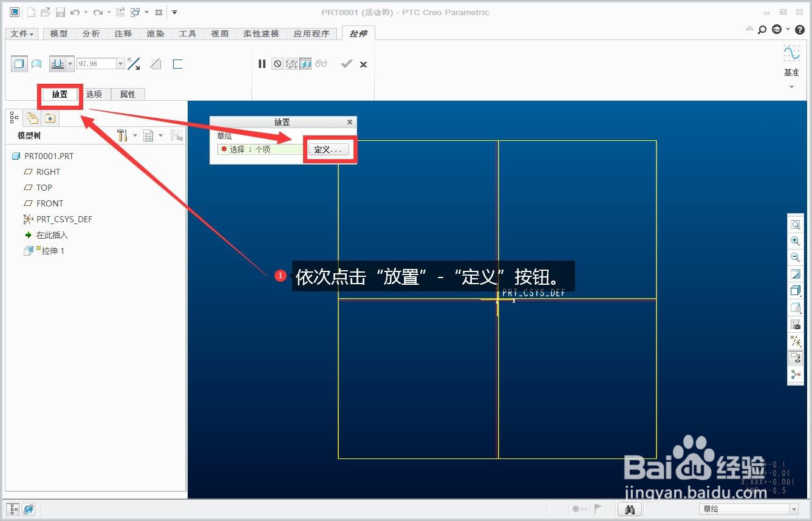The height and width of the screenshot is (521, 812).
Task: Close the 放置 placement panel
Action: point(350,122)
